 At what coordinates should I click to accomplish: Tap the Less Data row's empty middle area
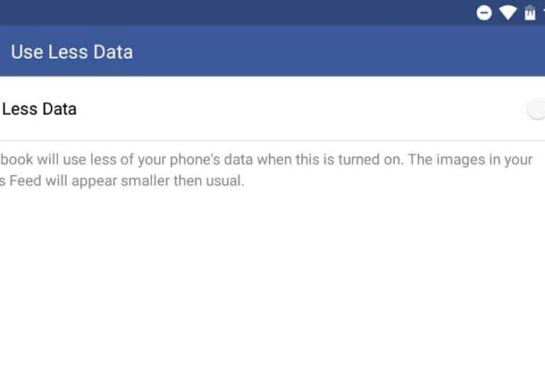tap(299, 109)
